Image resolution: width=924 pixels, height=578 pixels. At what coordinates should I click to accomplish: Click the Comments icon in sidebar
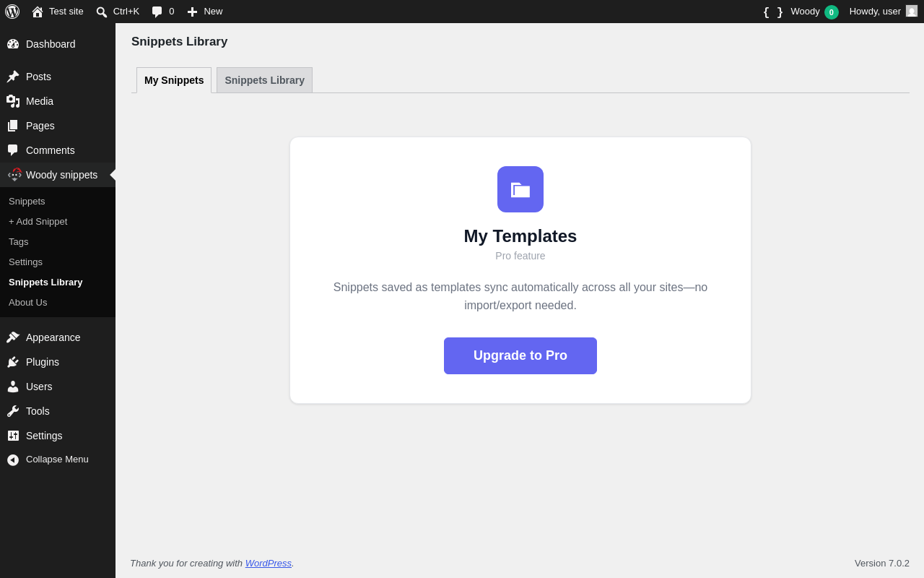click(x=13, y=150)
